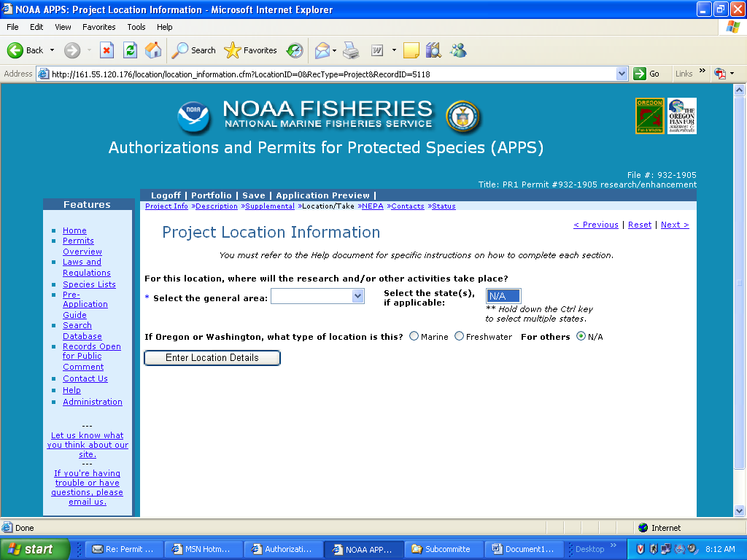Open the Messenger people icon
Viewport: 747px width, 560px height.
[458, 50]
